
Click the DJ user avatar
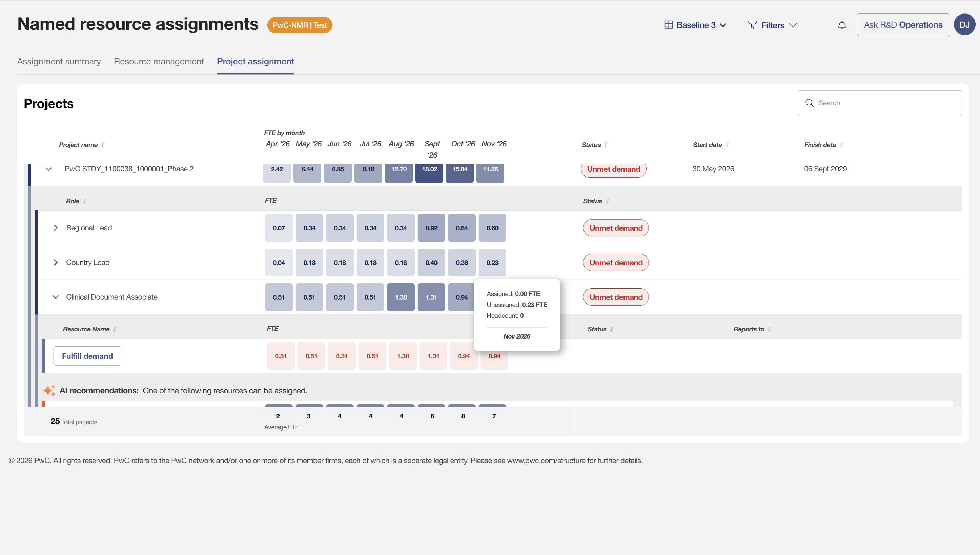tap(964, 25)
